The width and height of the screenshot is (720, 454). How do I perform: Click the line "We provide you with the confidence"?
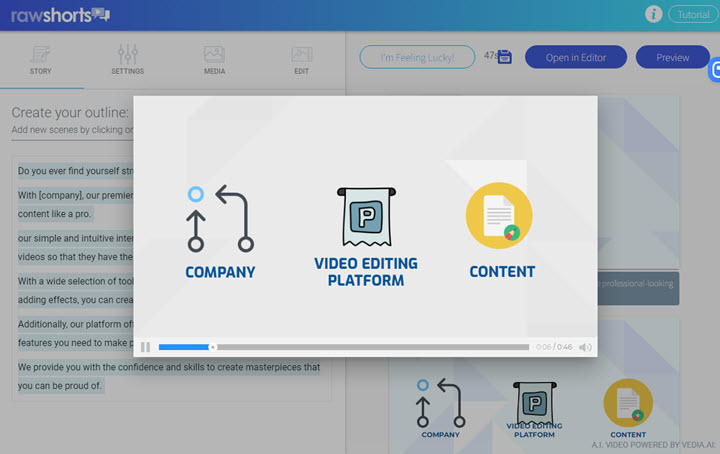[169, 367]
